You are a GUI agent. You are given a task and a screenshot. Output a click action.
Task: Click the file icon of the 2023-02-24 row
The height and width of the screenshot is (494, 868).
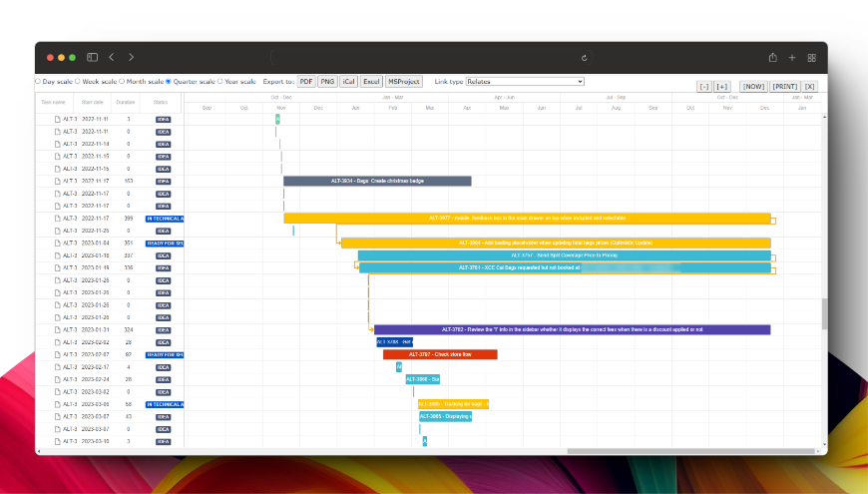[57, 379]
